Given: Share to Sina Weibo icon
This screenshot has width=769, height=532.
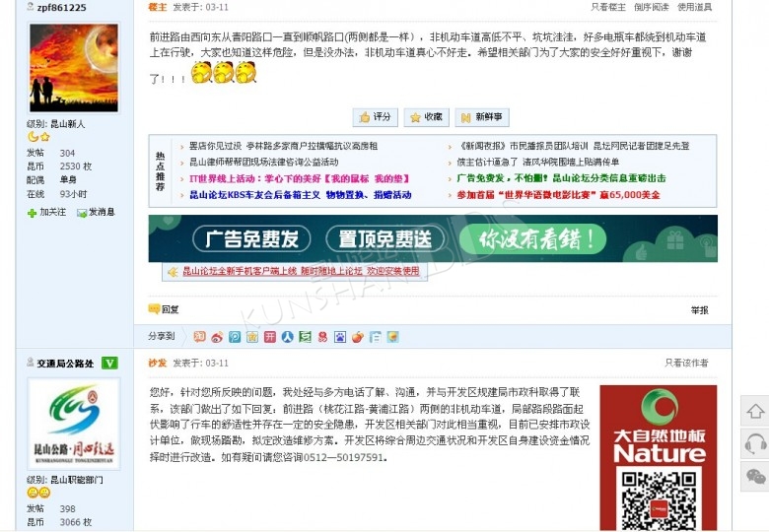Looking at the screenshot, I should click(216, 337).
